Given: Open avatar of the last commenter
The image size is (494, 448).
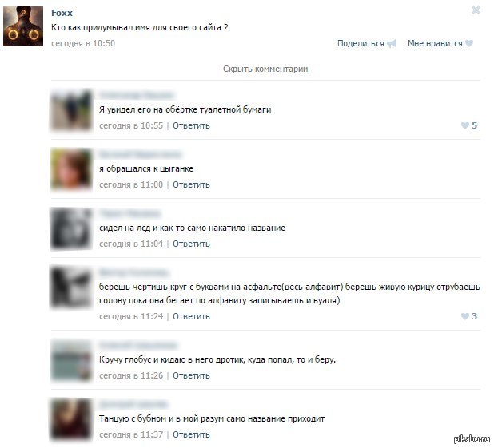Looking at the screenshot, I should click(71, 419).
